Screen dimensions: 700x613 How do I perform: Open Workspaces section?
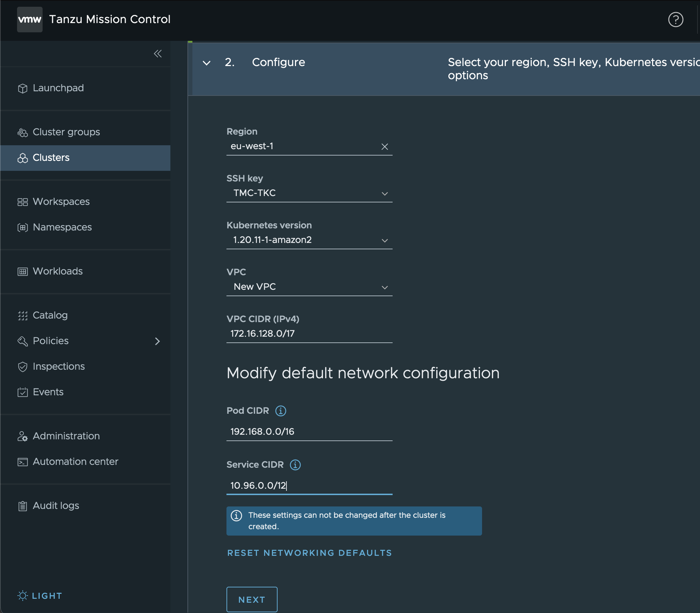tap(61, 202)
